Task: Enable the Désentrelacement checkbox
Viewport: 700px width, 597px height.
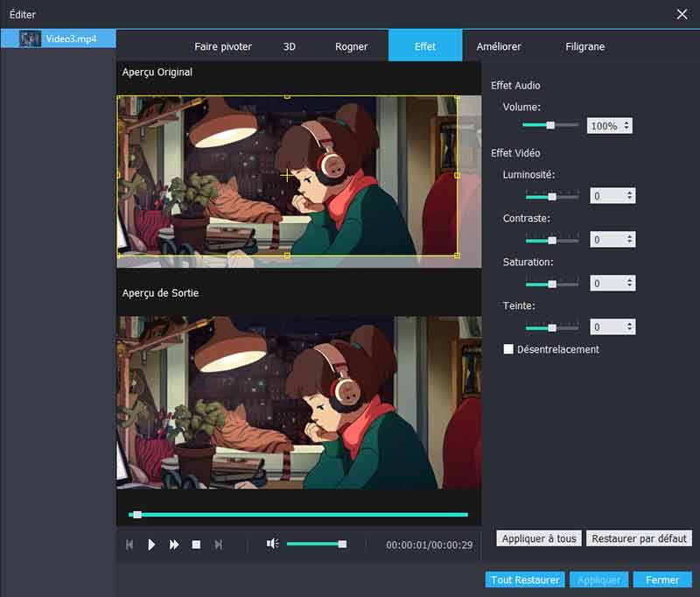Action: [508, 349]
